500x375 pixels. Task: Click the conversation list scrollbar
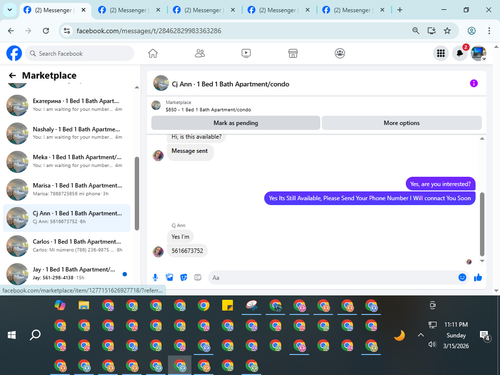(x=137, y=193)
